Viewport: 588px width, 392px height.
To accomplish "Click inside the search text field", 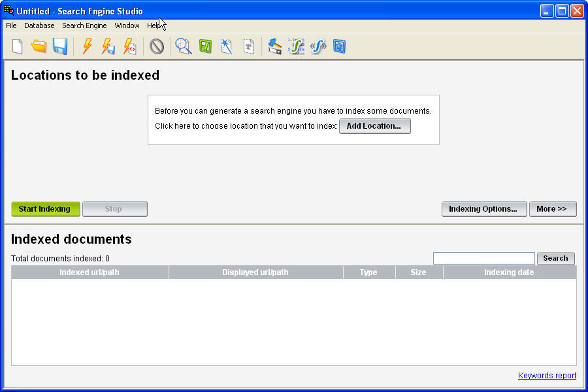I will (483, 258).
